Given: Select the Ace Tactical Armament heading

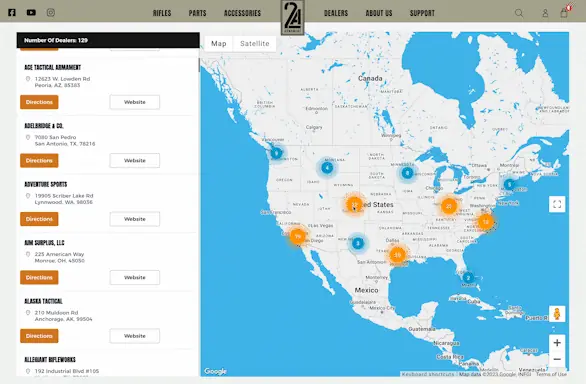Looking at the screenshot, I should [53, 67].
